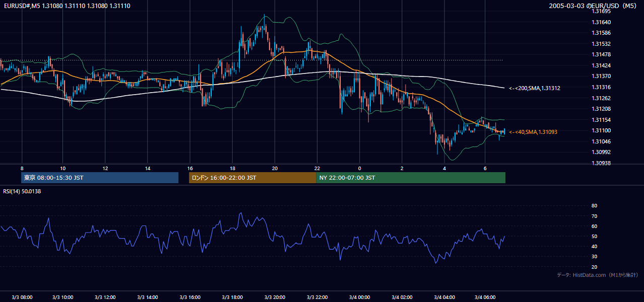Click the 3/4 06:00 time label
Screen dimensions: 644x302
pos(486,297)
